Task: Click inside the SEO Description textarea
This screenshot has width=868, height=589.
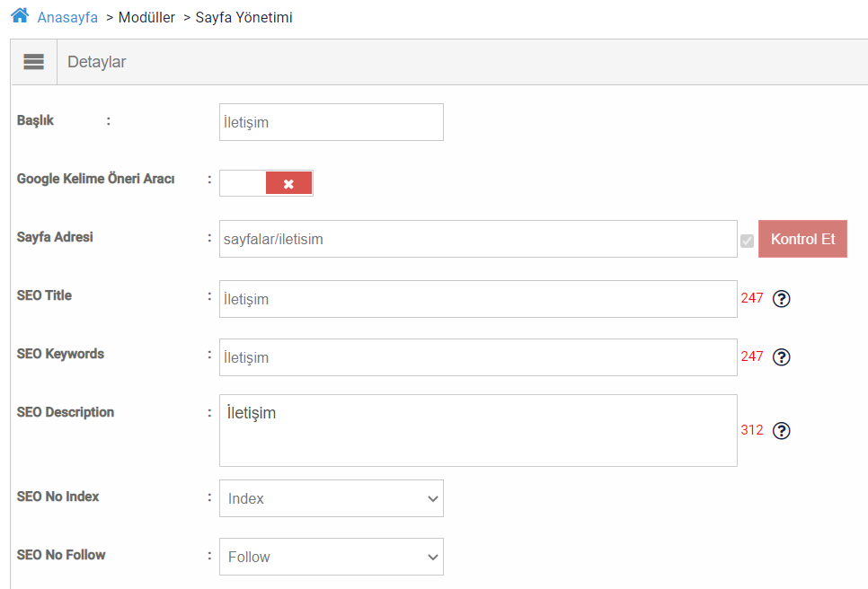Action: [x=477, y=431]
